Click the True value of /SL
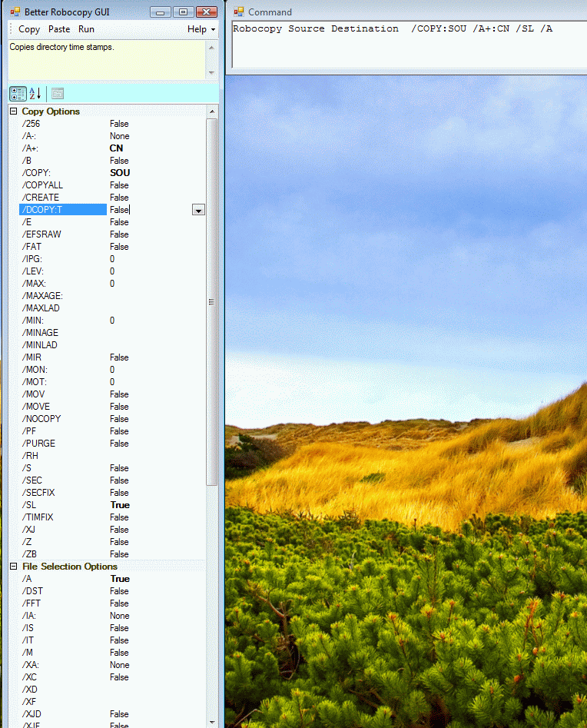 tap(120, 505)
